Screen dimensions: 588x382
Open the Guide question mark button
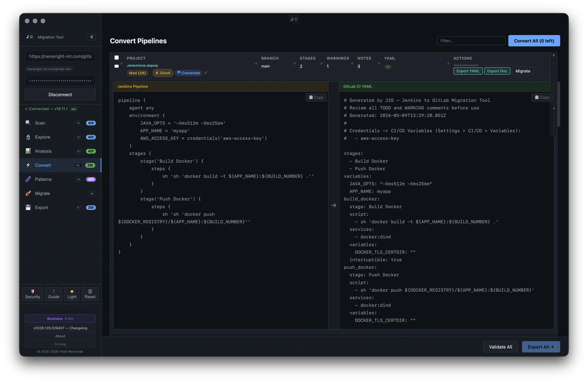click(x=53, y=294)
